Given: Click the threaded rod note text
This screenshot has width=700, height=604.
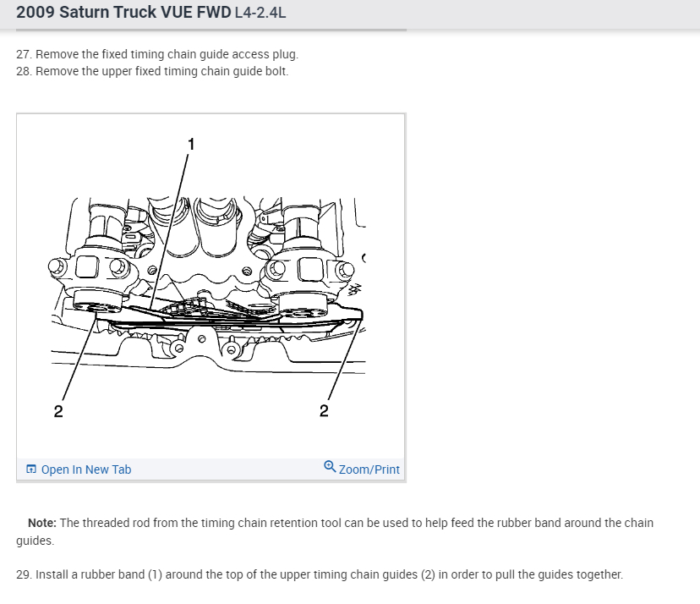Looking at the screenshot, I should click(x=335, y=531).
